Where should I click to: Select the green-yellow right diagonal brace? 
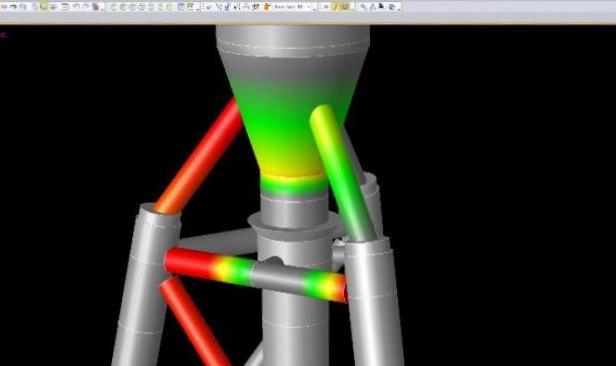point(341,173)
